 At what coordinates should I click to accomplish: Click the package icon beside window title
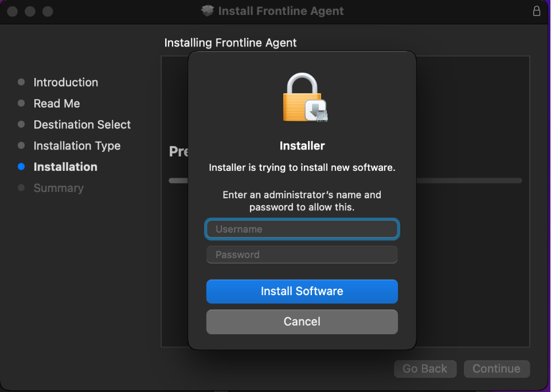click(208, 11)
